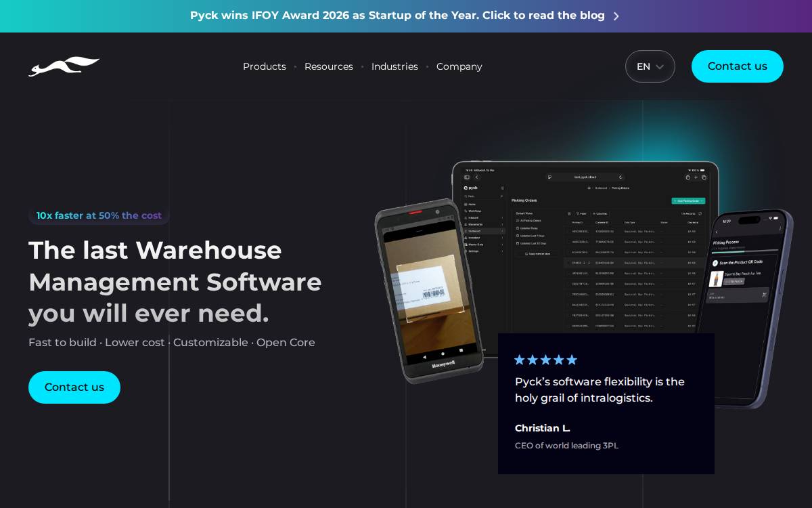Click 'CEO of world leading 3PL' text

[x=566, y=446]
